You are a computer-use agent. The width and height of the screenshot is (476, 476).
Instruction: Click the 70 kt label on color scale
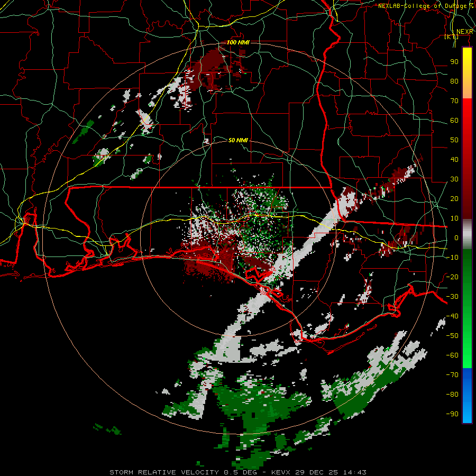(x=454, y=101)
